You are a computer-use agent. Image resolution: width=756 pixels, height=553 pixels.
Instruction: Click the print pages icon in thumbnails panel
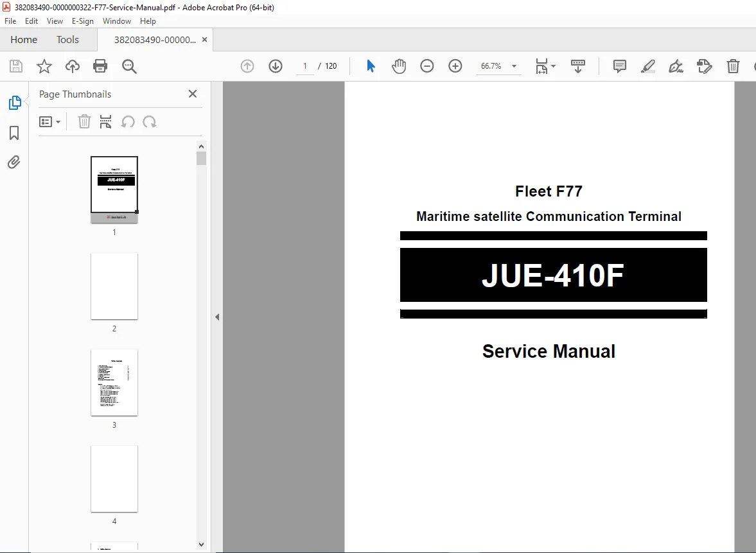click(105, 121)
